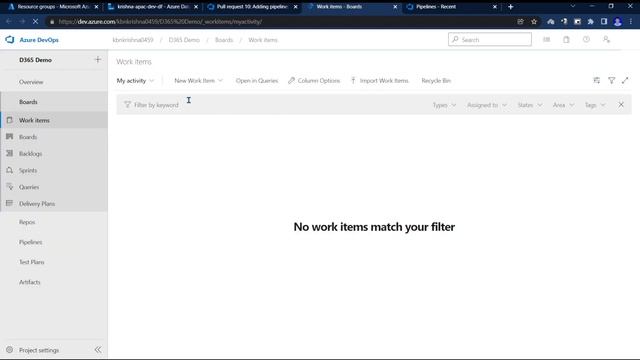Image resolution: width=640 pixels, height=360 pixels.
Task: Open Overview in the sidebar
Action: coord(31,82)
